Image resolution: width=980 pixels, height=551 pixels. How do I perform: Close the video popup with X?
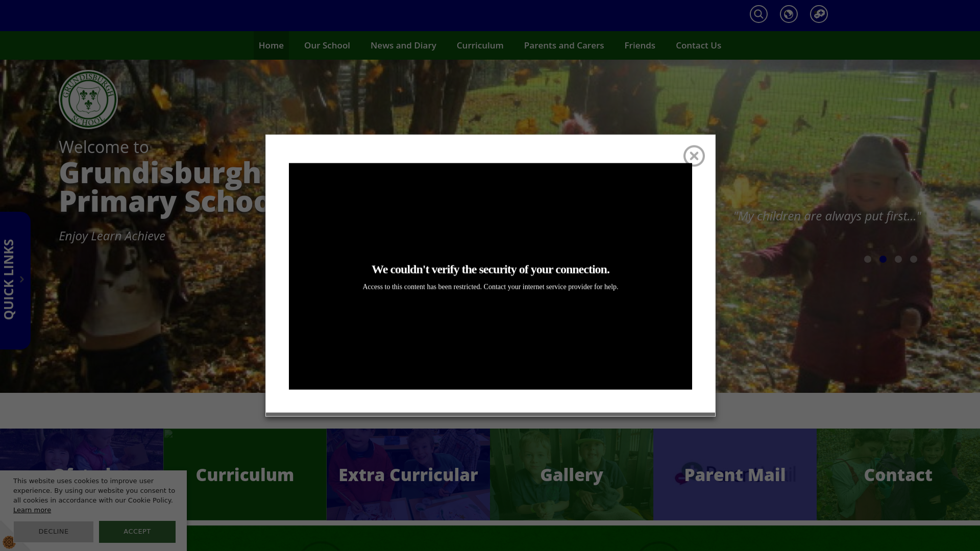coord(694,156)
